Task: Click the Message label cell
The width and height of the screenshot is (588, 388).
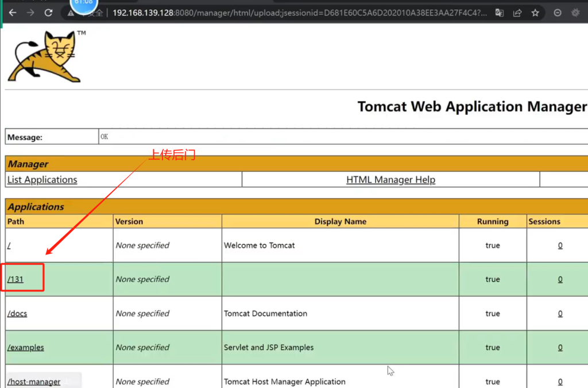Action: click(x=52, y=137)
